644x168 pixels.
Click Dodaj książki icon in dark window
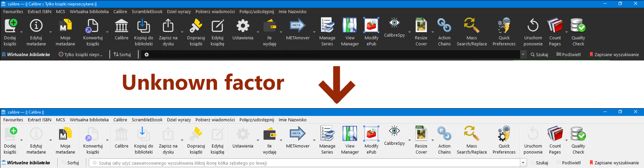(10, 26)
